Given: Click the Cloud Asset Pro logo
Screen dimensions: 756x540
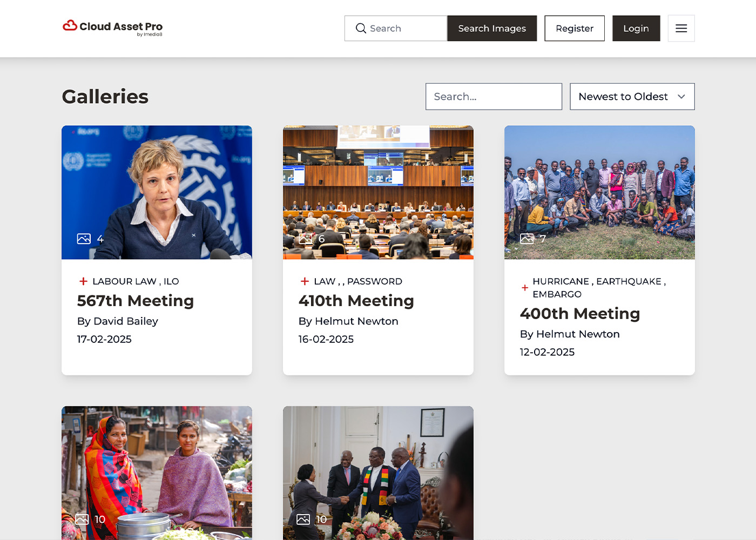Looking at the screenshot, I should click(x=113, y=28).
